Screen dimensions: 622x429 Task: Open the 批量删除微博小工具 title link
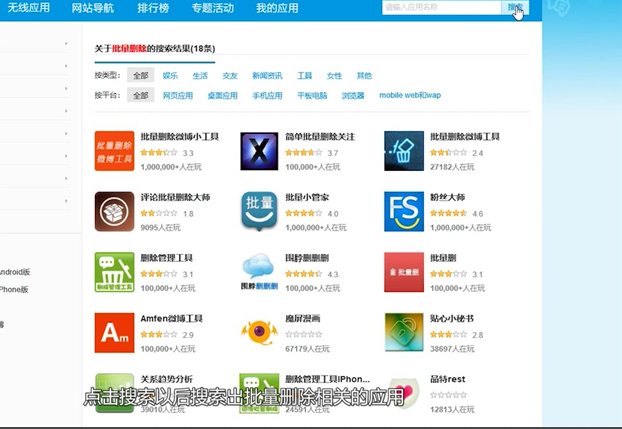(180, 137)
